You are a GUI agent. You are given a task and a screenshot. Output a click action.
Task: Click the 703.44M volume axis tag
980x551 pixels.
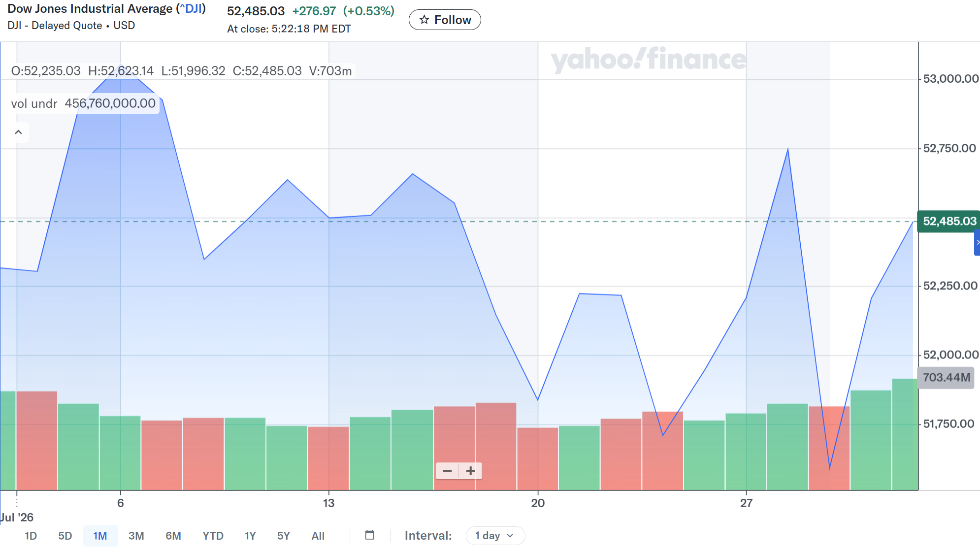point(946,378)
